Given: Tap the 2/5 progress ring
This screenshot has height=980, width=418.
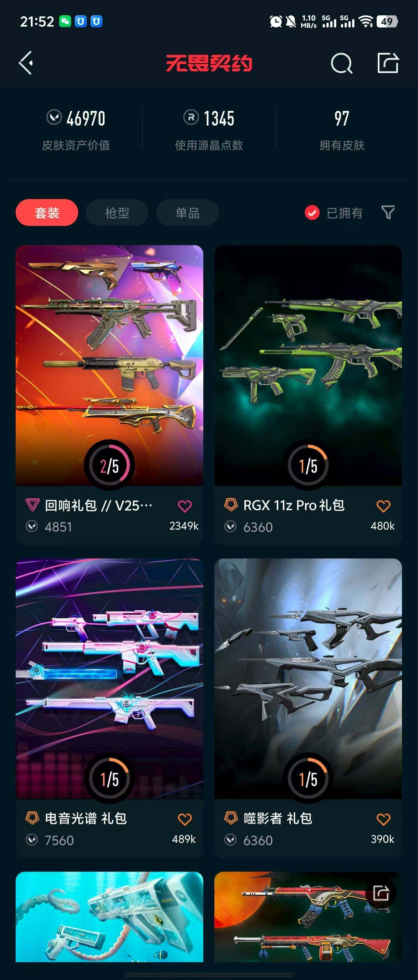Looking at the screenshot, I should 109,465.
